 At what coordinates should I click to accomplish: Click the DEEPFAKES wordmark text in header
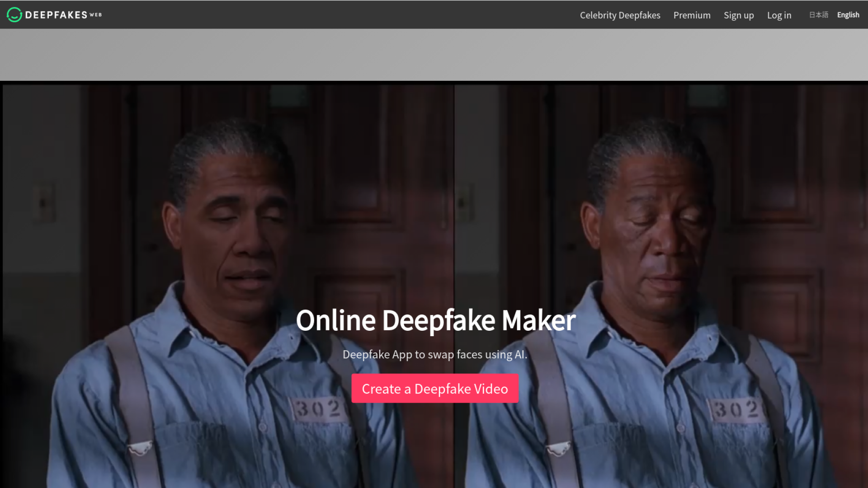click(56, 15)
